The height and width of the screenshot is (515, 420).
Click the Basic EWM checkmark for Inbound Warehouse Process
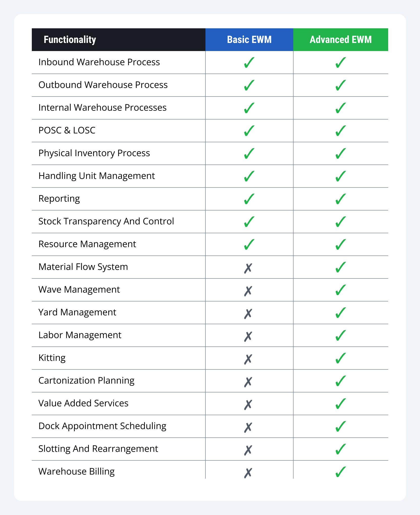(x=249, y=62)
